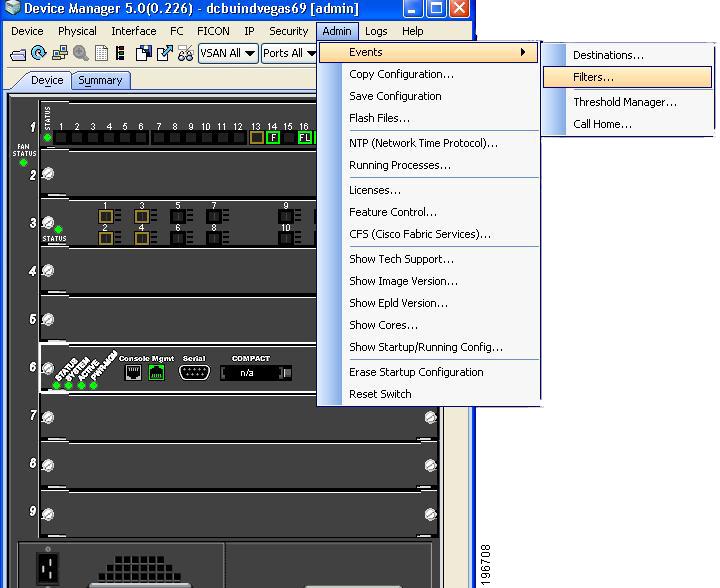720x588 pixels.
Task: Select port 16 marked FL on module 1
Action: (304, 138)
